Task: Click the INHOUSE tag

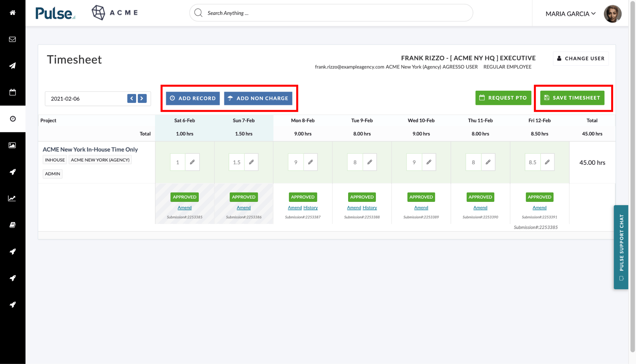Action: coord(55,160)
